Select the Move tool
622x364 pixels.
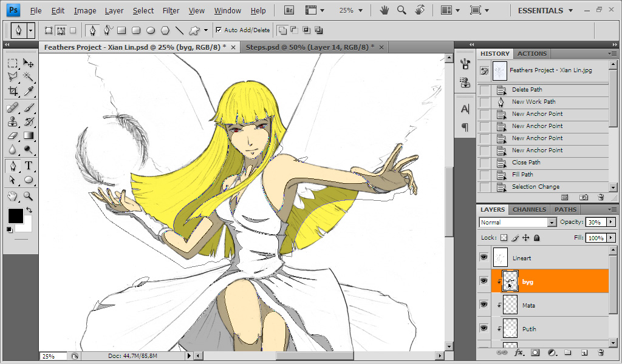(x=28, y=63)
